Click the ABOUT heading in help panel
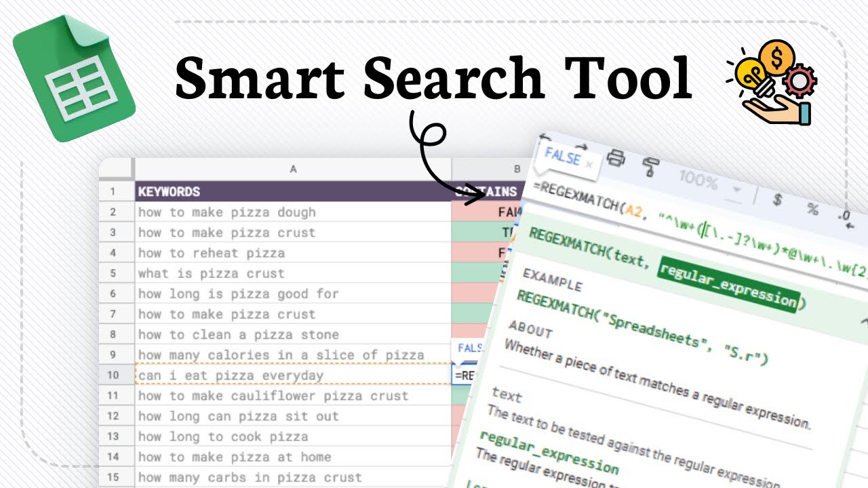The width and height of the screenshot is (868, 488). pos(531,329)
